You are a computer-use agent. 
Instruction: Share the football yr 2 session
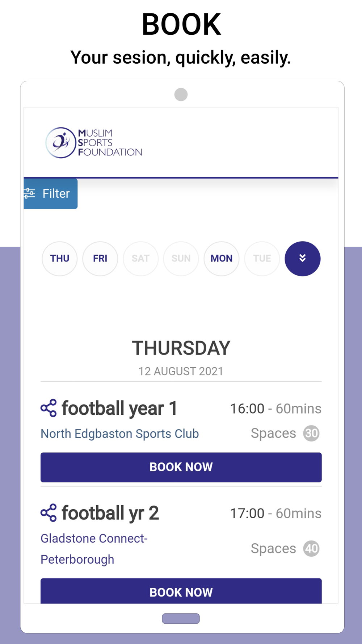pos(49,513)
